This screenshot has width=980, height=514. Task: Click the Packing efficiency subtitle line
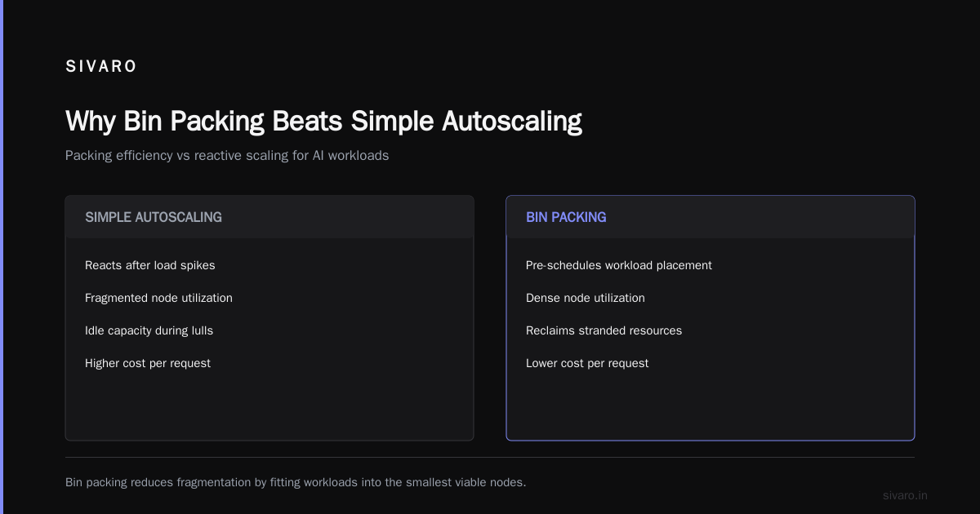coord(227,155)
